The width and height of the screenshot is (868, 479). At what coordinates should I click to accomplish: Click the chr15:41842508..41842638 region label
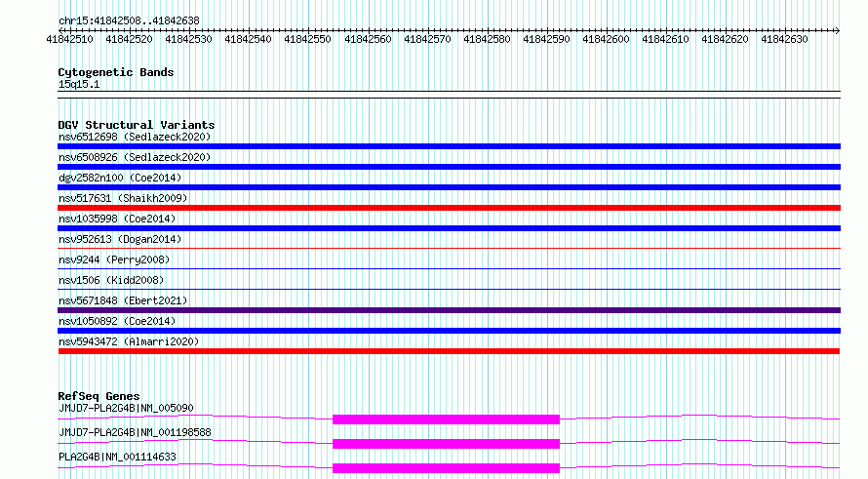(129, 20)
